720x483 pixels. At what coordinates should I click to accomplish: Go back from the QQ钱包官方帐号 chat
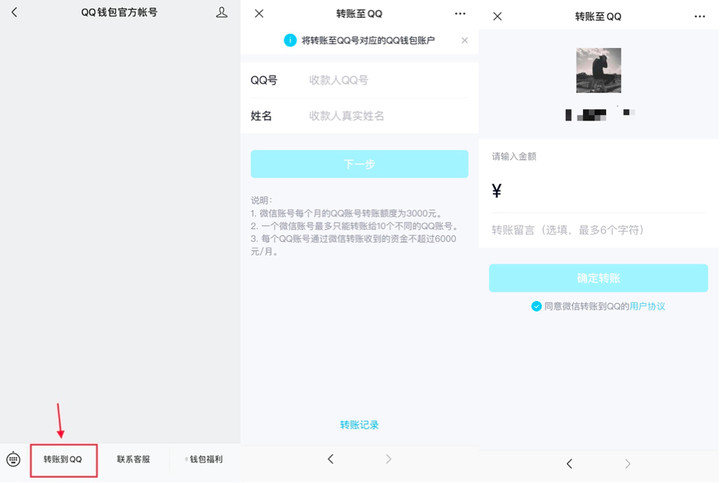pyautogui.click(x=14, y=12)
